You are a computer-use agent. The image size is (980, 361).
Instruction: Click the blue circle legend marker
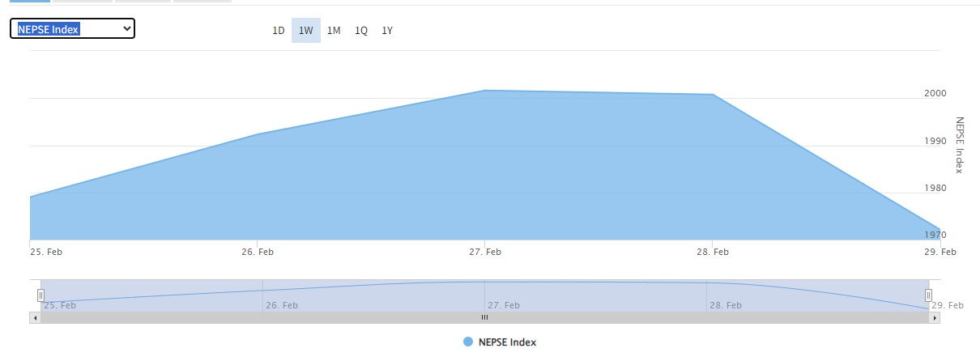pos(468,342)
